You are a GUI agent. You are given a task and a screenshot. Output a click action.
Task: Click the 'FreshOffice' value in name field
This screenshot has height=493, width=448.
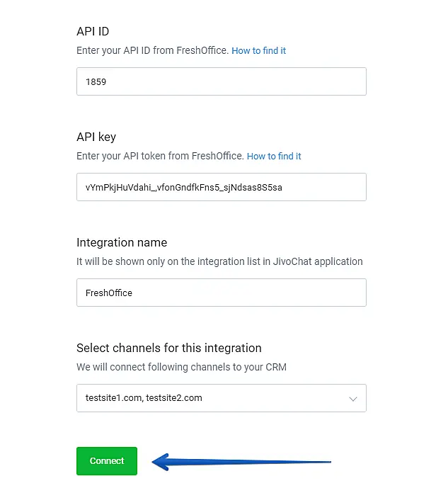(109, 293)
